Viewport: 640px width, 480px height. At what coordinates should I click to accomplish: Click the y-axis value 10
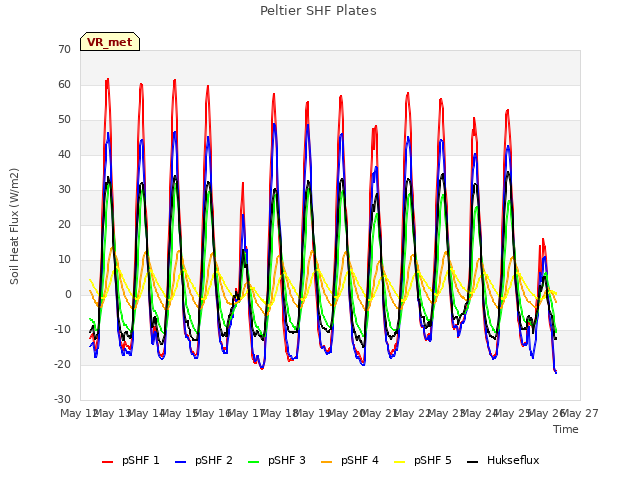[64, 260]
